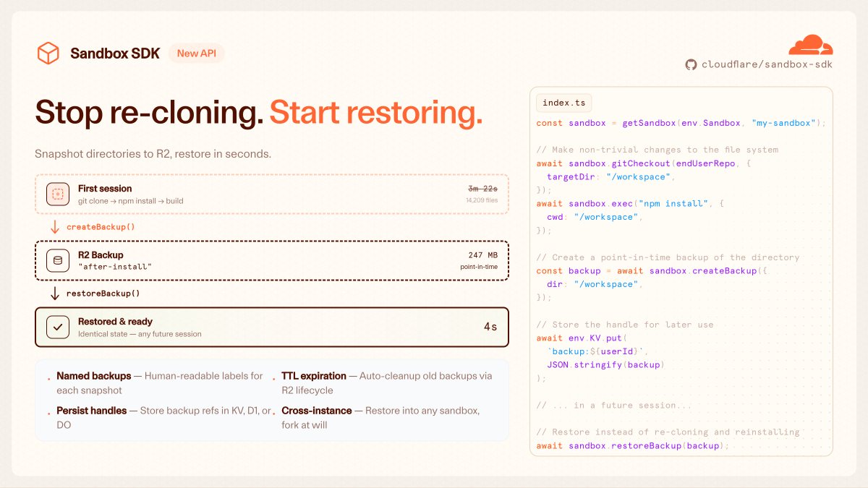Click the restoreBackup() label
Screen dimensions: 868x488
coord(103,294)
